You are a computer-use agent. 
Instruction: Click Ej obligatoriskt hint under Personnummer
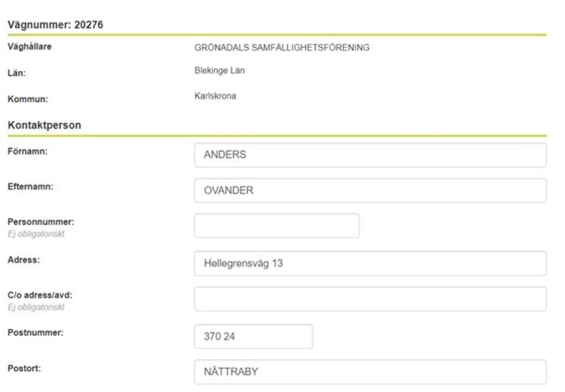click(x=36, y=234)
